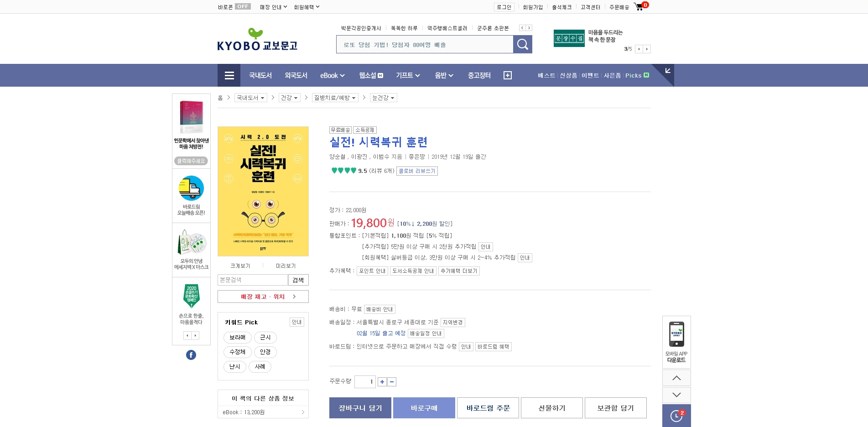Screen dimensions: 868x427
Task: Show next trending keyword arrow
Action: click(529, 28)
